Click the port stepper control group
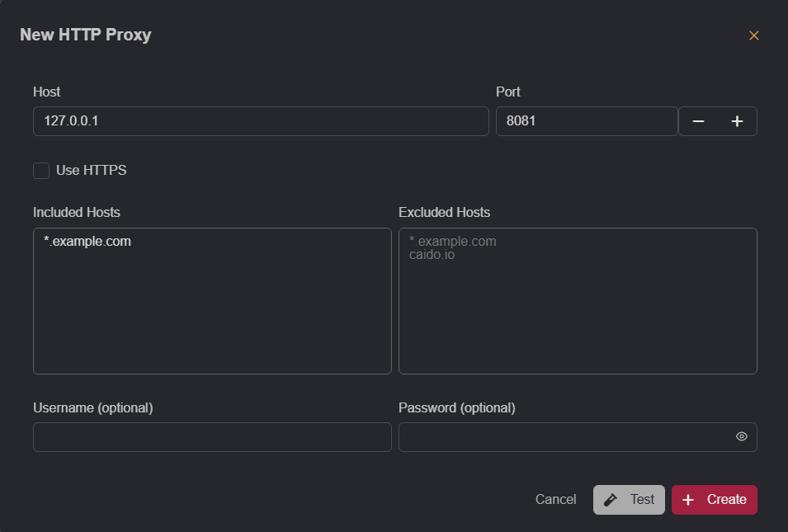This screenshot has width=788, height=532. 717,120
